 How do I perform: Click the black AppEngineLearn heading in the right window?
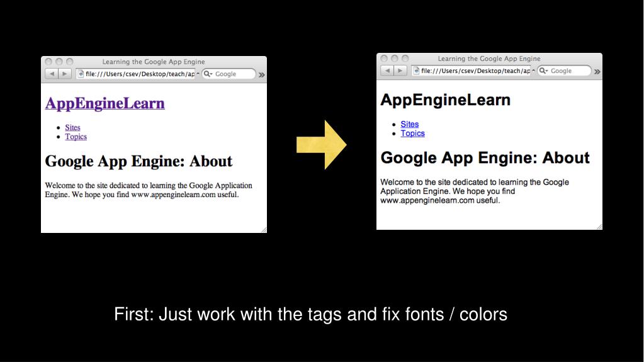click(446, 100)
